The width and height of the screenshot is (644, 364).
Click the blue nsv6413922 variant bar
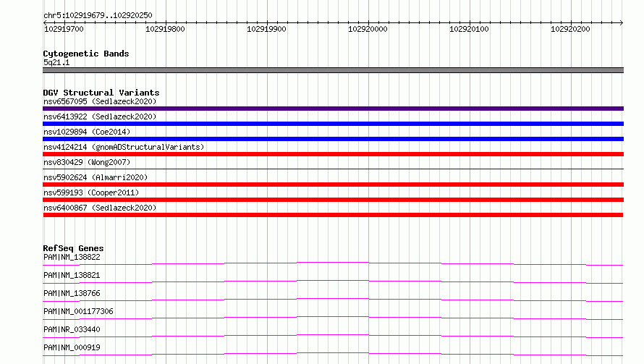coord(333,124)
